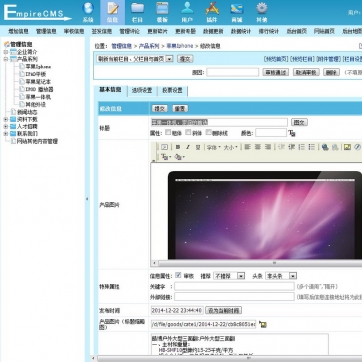Toggle the 斜体 italic checkbox under title
Image resolution: width=362 pixels, height=362 pixels.
pyautogui.click(x=188, y=132)
